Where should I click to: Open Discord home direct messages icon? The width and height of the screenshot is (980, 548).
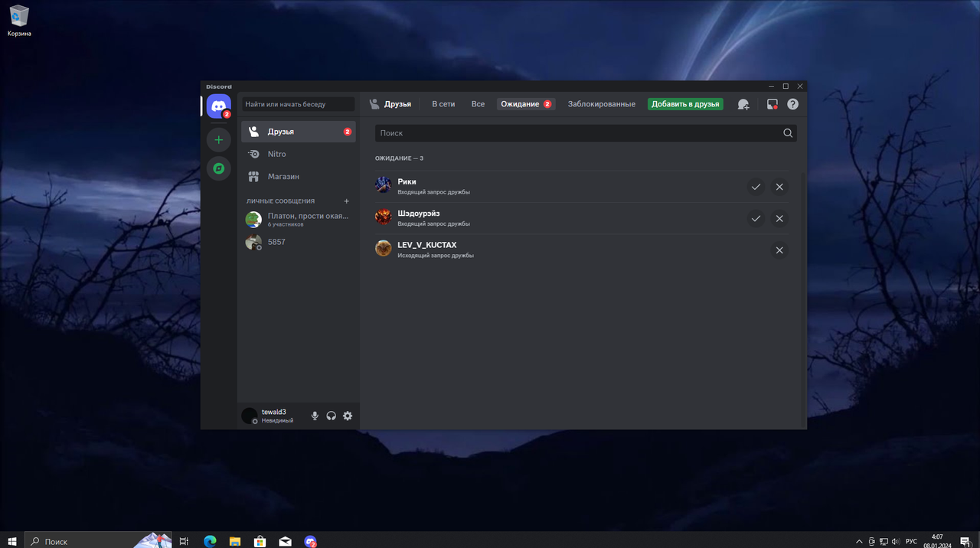219,106
